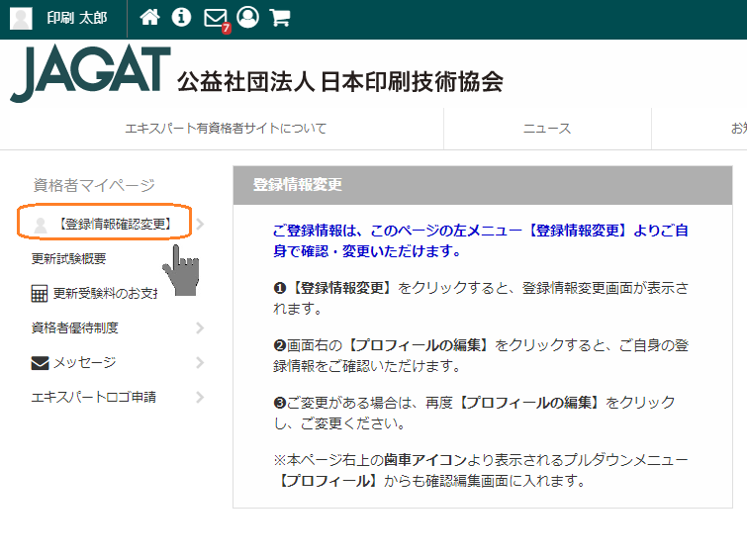Click calculator icon beside 更新受験料

point(39,294)
